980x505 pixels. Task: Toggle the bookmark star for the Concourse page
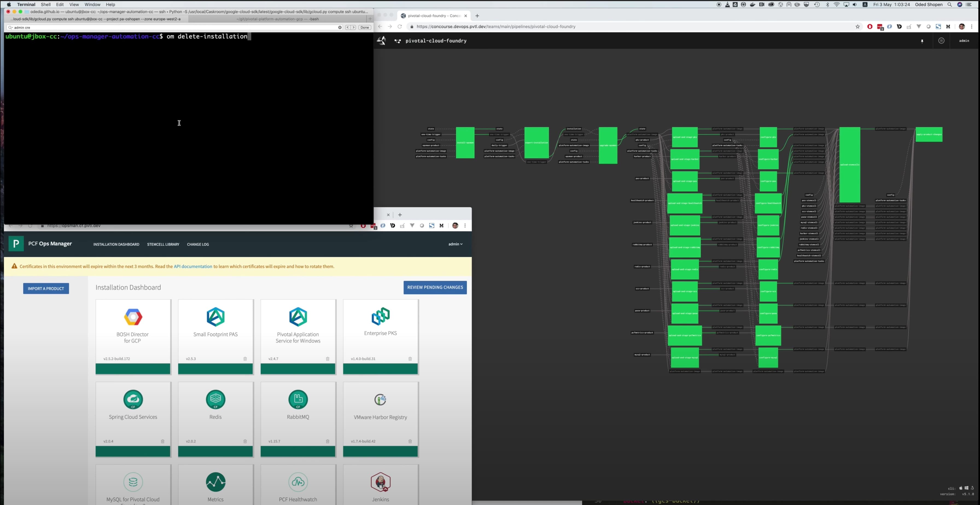tap(857, 27)
